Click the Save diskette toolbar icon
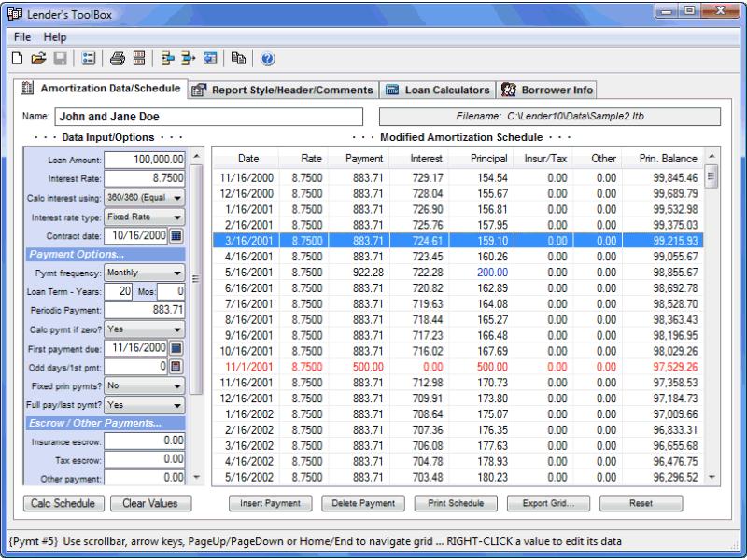The height and width of the screenshot is (560, 747). click(x=60, y=59)
